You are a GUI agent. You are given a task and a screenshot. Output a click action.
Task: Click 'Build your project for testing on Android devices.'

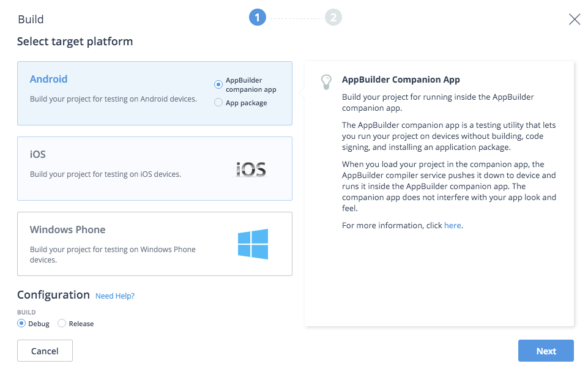(x=113, y=99)
